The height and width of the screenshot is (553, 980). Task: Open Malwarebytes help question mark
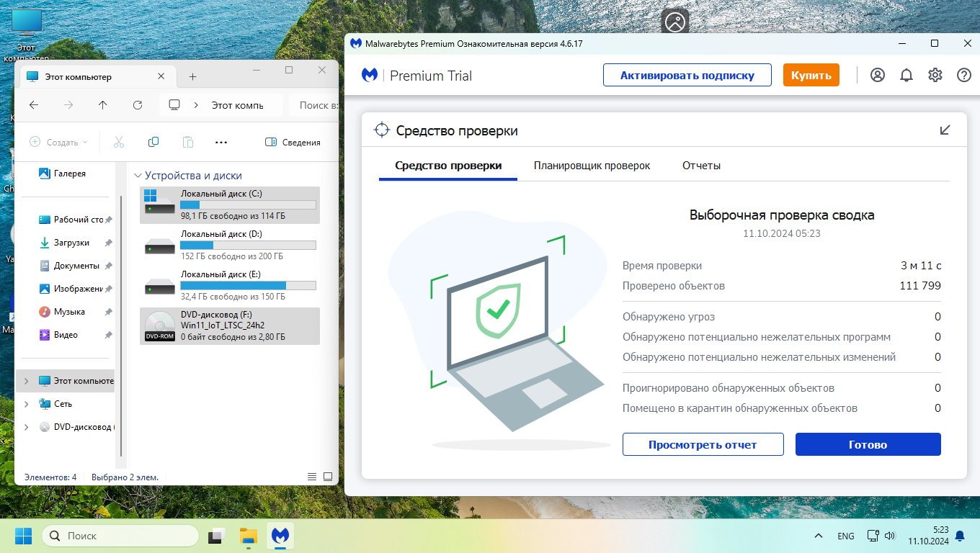(x=964, y=75)
